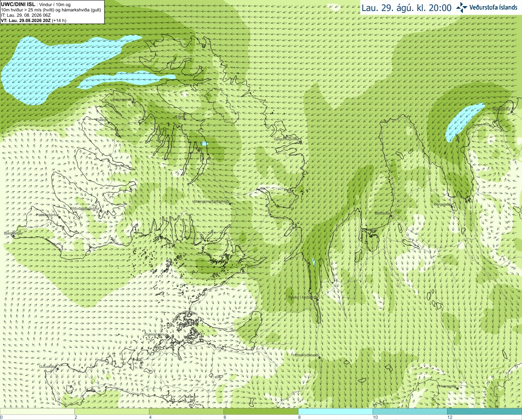The image size is (522, 420).
Task: Pick the 8–10 m/s light cyan legend swatch
Action: pos(335,411)
